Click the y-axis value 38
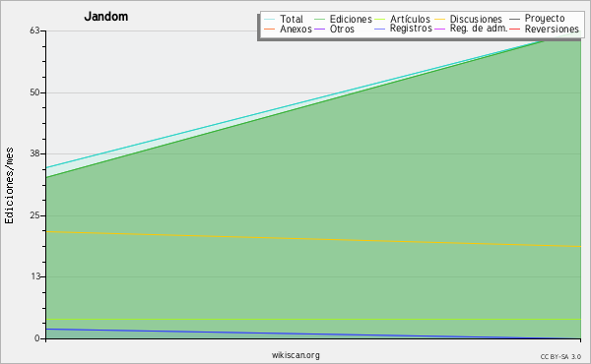The image size is (591, 364). (34, 153)
